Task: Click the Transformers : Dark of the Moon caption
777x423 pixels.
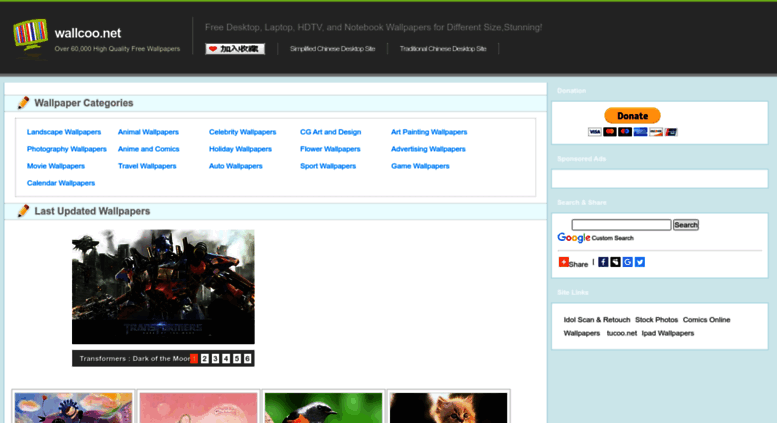Action: tap(135, 359)
